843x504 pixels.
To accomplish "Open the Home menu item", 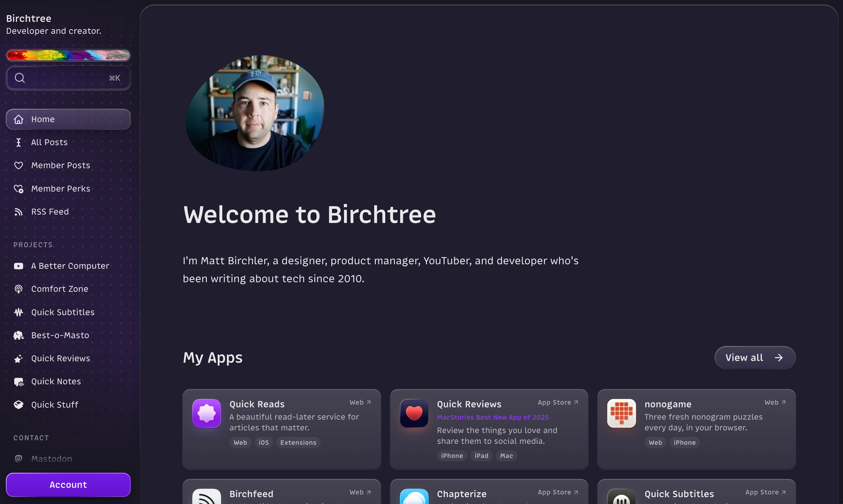I will [68, 119].
